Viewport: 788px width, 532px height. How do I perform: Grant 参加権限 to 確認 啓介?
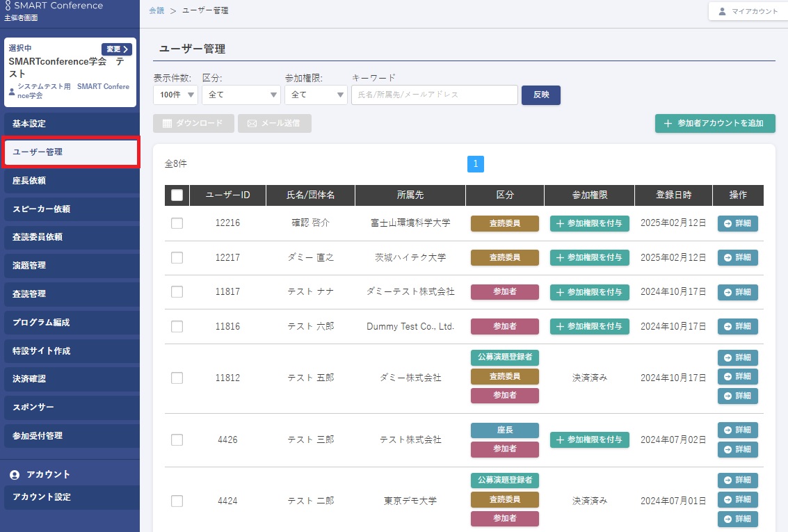click(590, 223)
